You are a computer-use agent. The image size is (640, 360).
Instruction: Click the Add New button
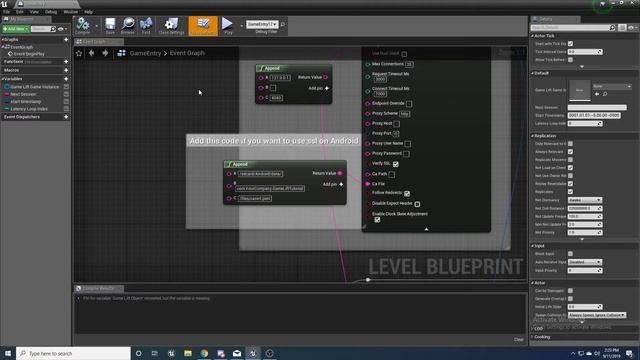pyautogui.click(x=16, y=29)
